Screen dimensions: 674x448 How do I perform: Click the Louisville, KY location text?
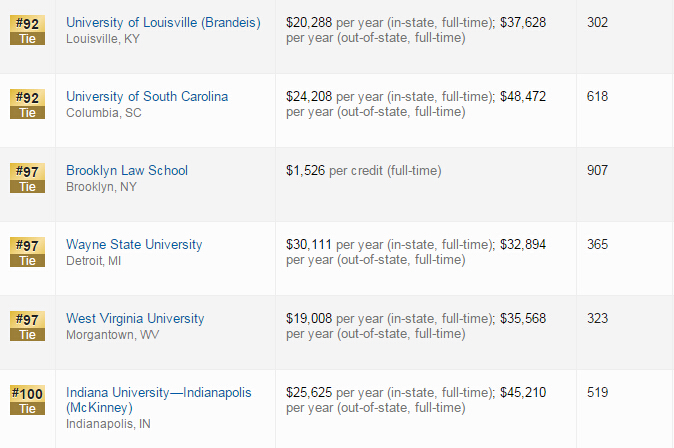coord(103,39)
